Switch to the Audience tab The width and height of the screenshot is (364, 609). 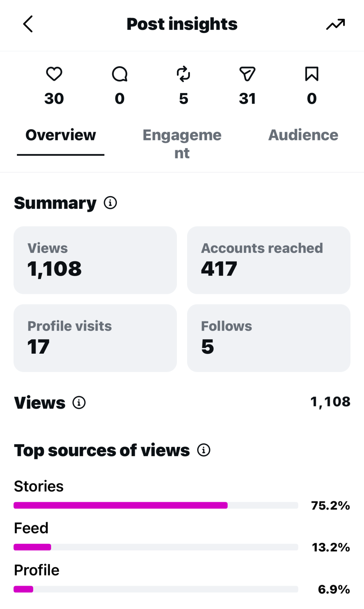(x=303, y=135)
